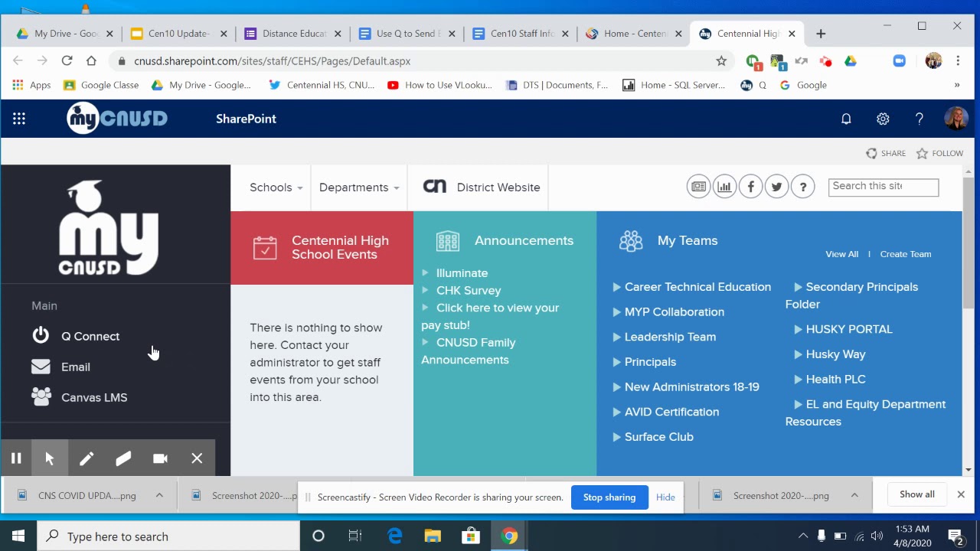
Task: Close the Screencastify drawing toolbar
Action: coord(197,458)
